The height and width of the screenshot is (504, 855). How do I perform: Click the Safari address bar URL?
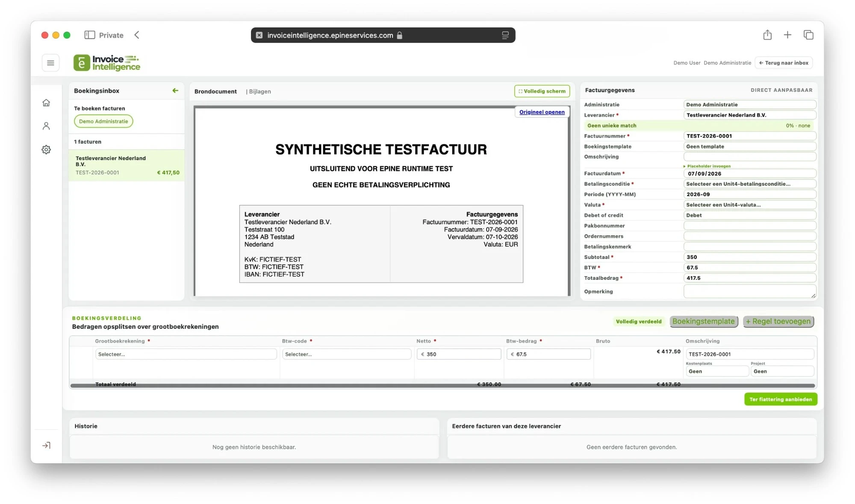click(x=330, y=35)
